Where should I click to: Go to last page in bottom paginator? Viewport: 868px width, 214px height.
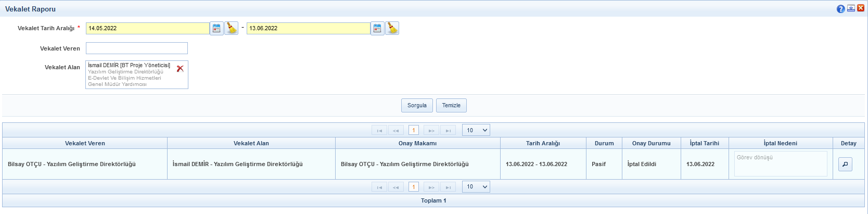pyautogui.click(x=448, y=186)
